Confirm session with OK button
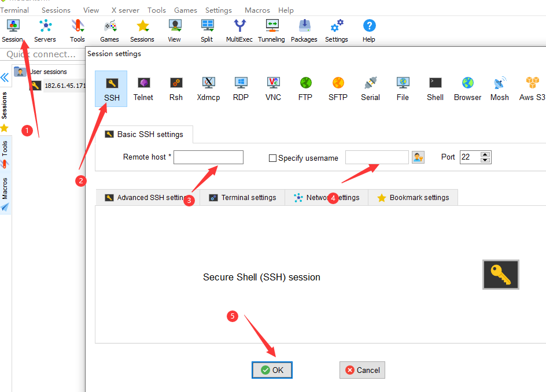Screen dimensions: 546x392 tap(272, 370)
